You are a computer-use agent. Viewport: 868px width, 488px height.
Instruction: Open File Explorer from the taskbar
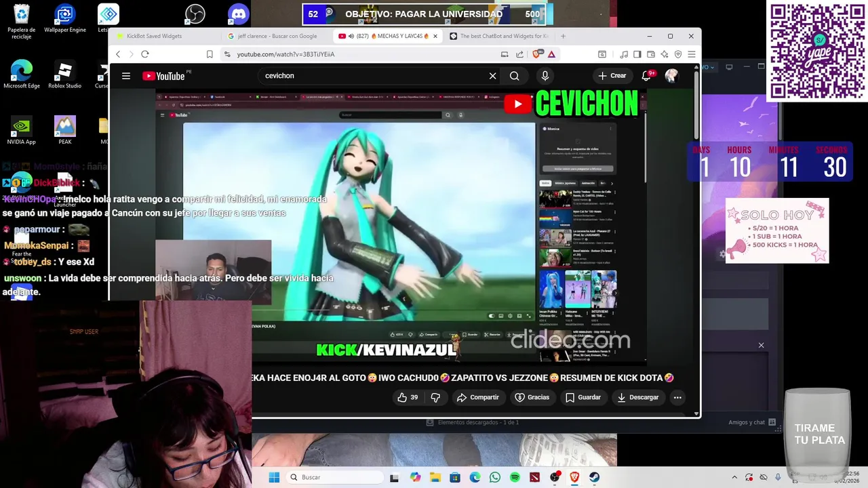coord(435,477)
